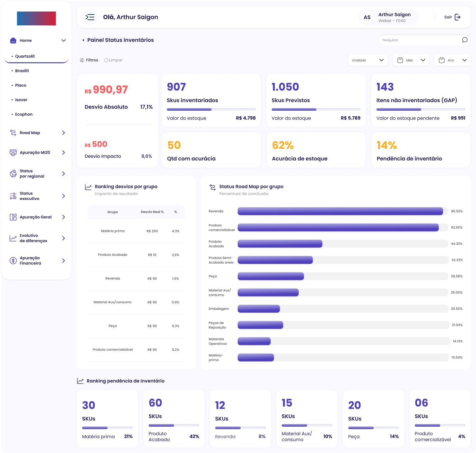Click the 20 SKUs Peça card
Image resolution: width=476 pixels, height=453 pixels.
pyautogui.click(x=373, y=419)
